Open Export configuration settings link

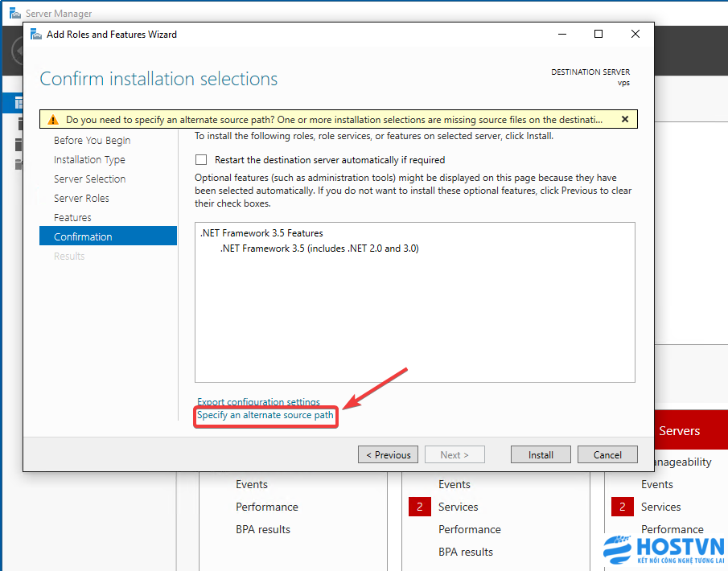258,401
